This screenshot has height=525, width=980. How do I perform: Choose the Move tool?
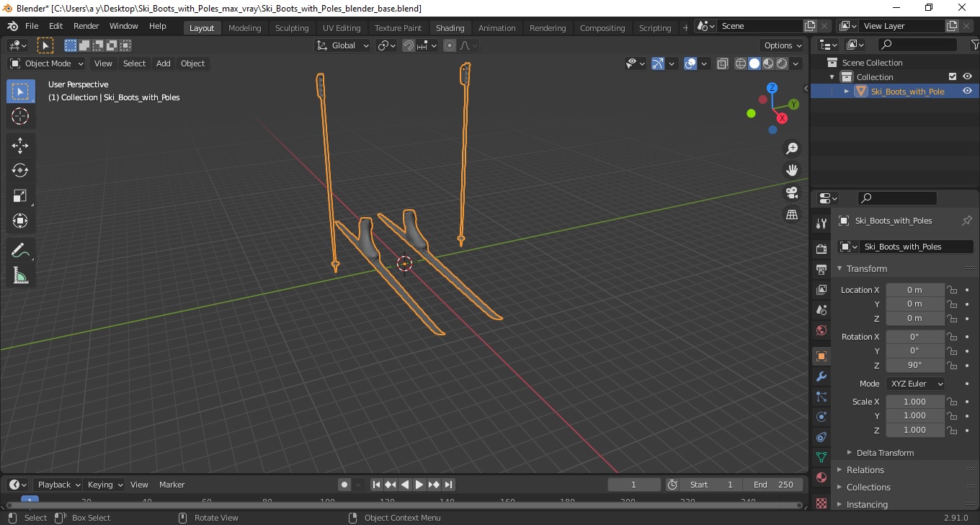(20, 146)
